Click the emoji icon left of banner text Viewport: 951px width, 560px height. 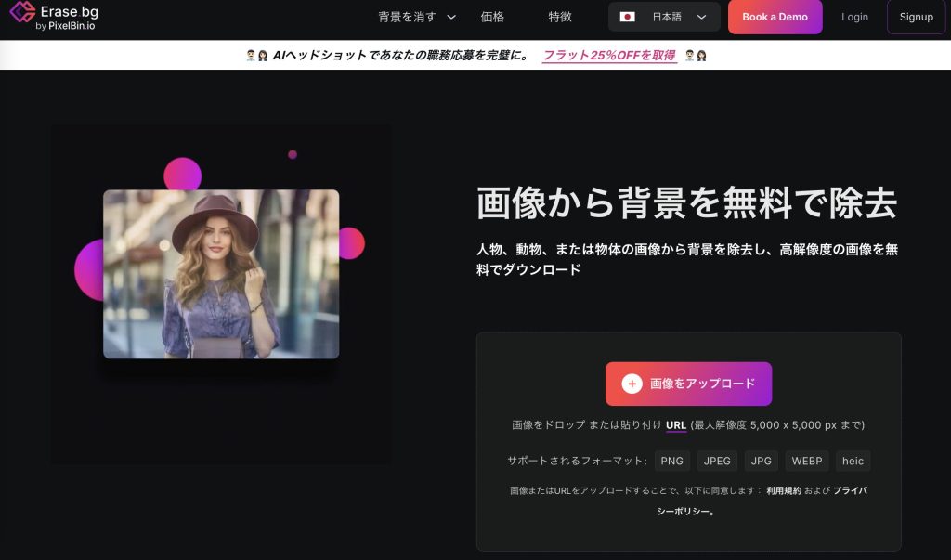pyautogui.click(x=256, y=56)
